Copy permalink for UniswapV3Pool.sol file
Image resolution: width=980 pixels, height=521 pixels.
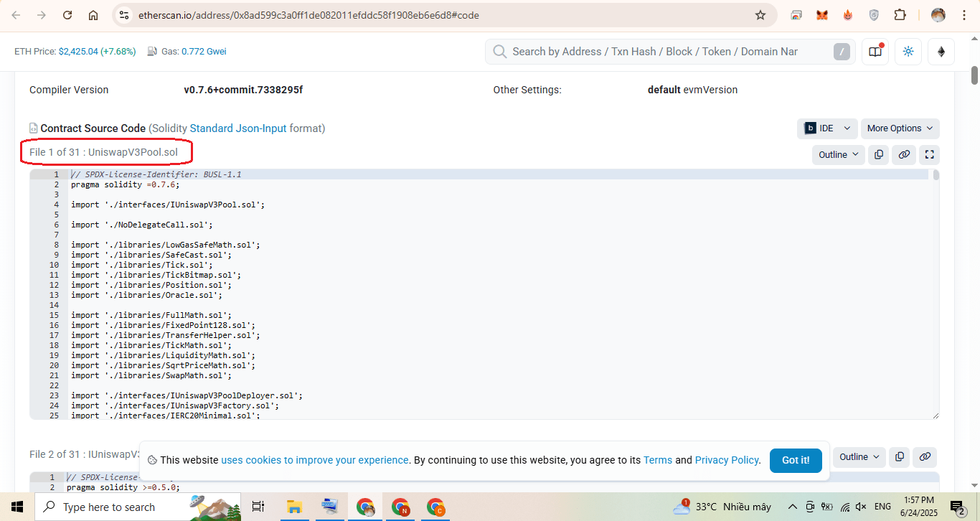[x=904, y=154]
